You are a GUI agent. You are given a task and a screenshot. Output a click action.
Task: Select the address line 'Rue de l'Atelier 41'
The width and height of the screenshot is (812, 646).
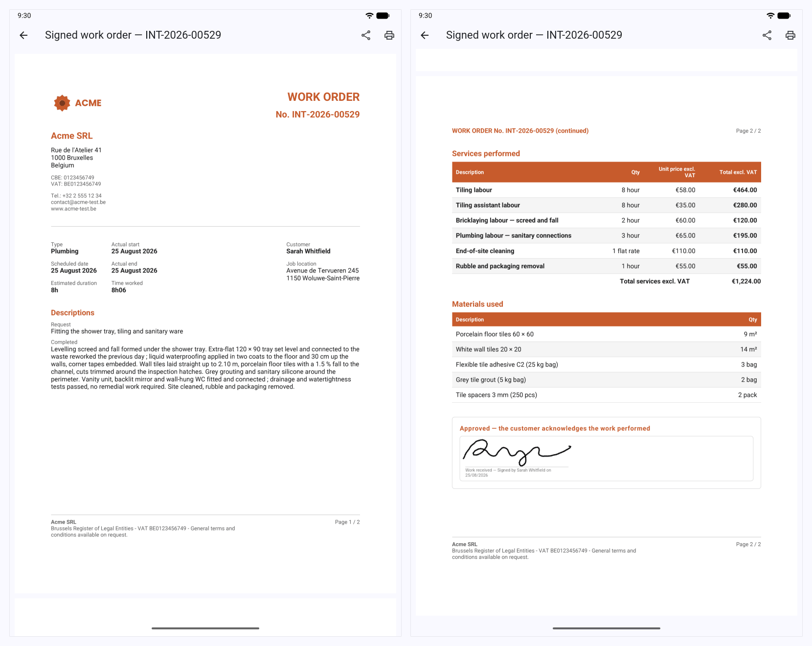(76, 150)
